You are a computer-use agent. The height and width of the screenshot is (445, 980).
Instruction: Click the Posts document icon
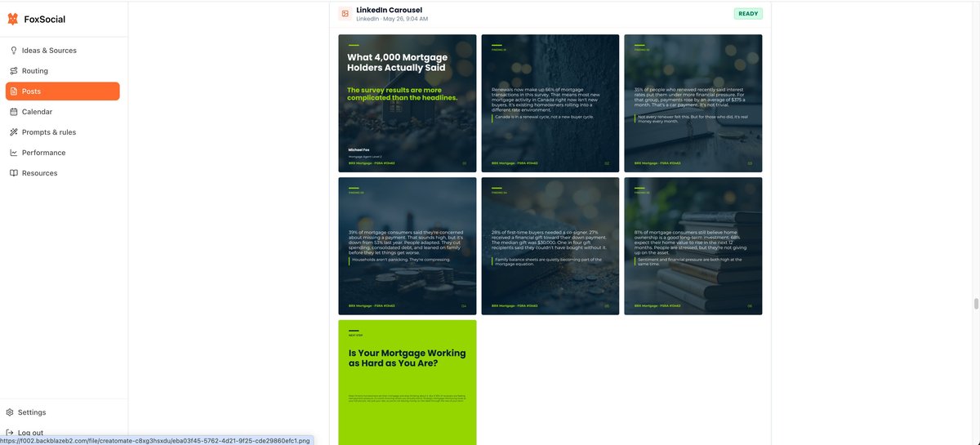(x=14, y=91)
